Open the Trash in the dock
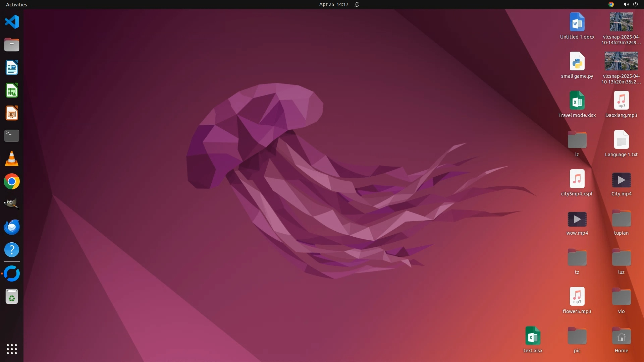Screen dimensions: 644x362 [x=12, y=297]
